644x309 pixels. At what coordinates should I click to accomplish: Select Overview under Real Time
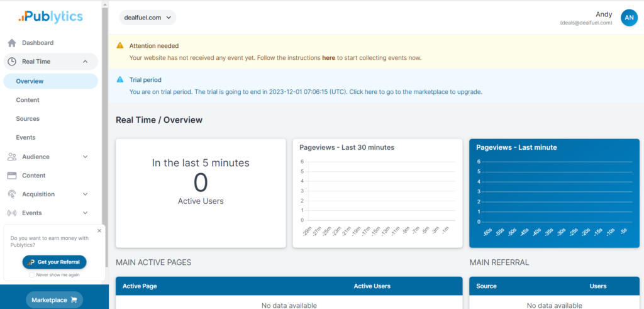coord(50,81)
